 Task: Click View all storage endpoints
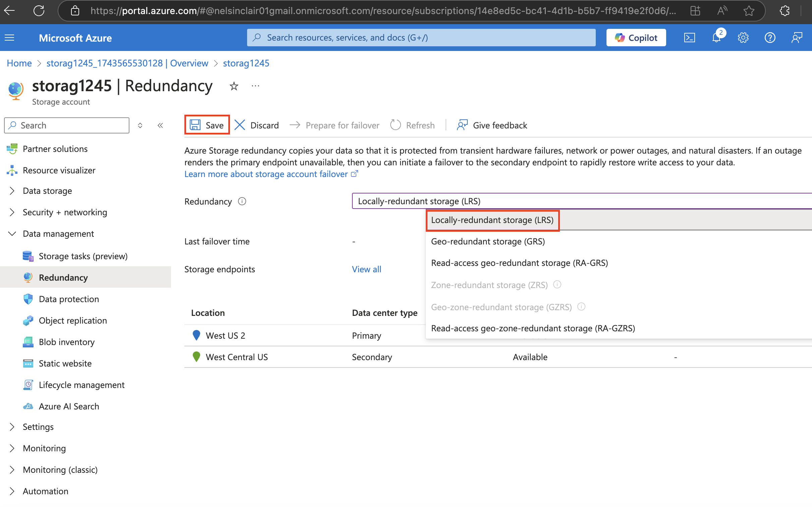click(366, 269)
